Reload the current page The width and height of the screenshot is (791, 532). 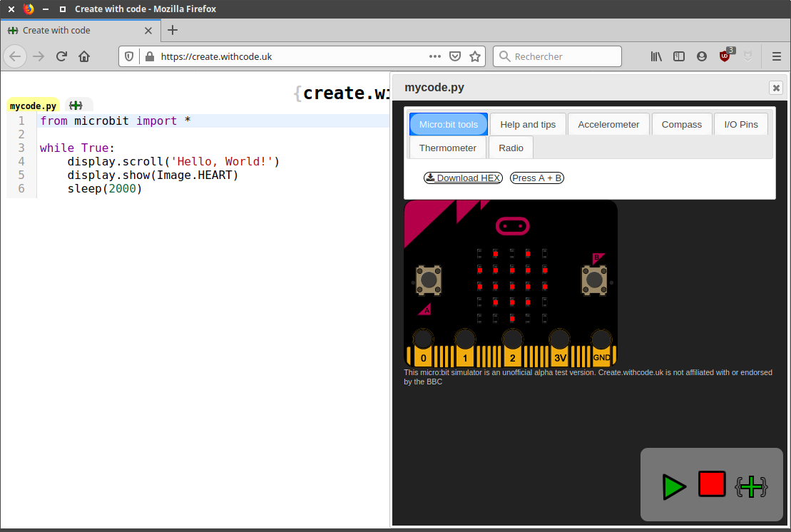coord(61,56)
